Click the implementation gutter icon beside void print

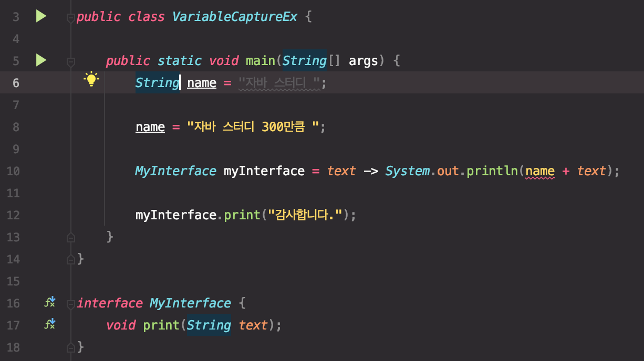point(50,324)
